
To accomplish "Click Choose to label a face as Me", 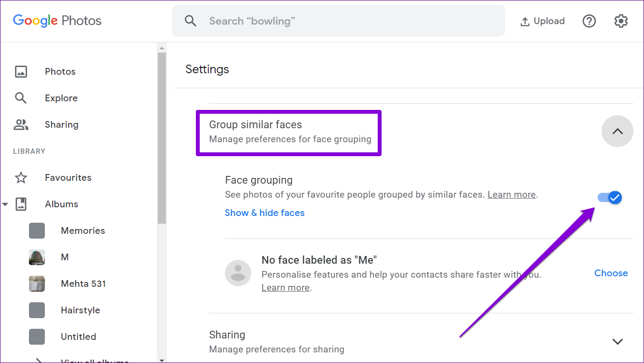I will (611, 273).
